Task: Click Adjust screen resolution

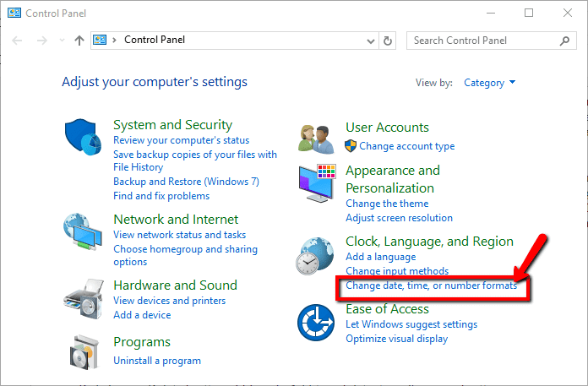Action: point(399,218)
